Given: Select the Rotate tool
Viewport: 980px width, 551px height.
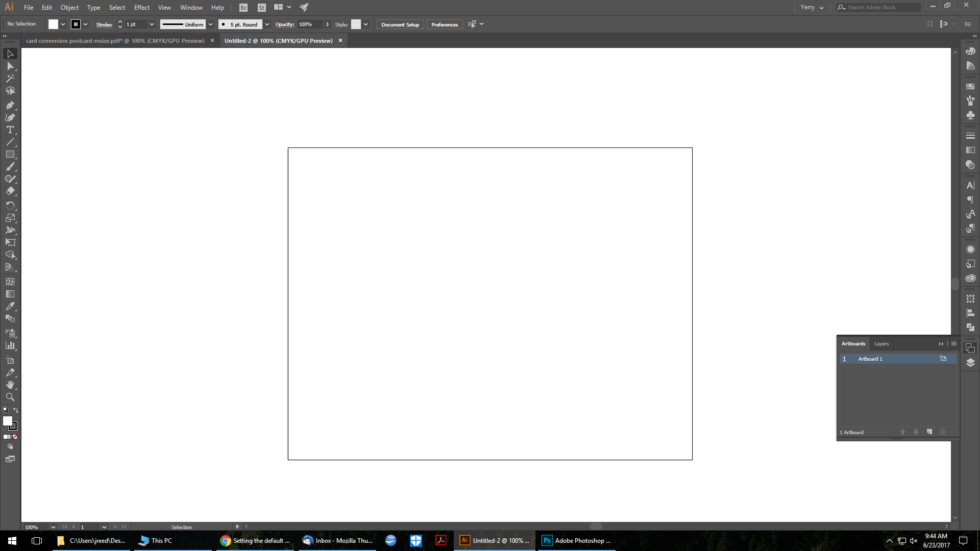Looking at the screenshot, I should [x=10, y=205].
